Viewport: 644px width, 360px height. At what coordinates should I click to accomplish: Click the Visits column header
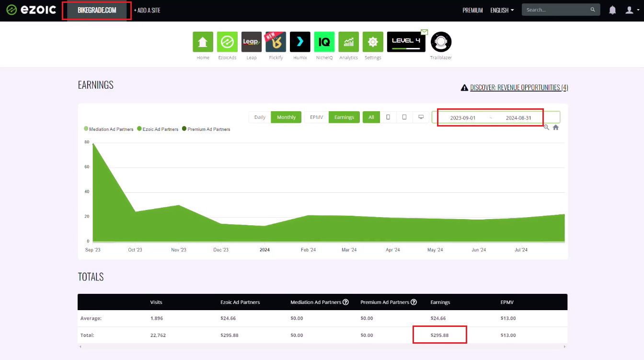pyautogui.click(x=156, y=302)
